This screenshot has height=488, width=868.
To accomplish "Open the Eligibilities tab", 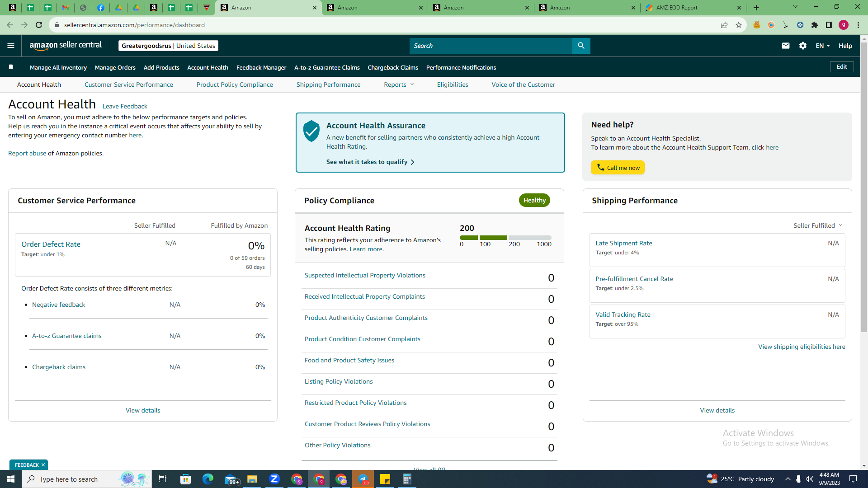I will [x=453, y=84].
